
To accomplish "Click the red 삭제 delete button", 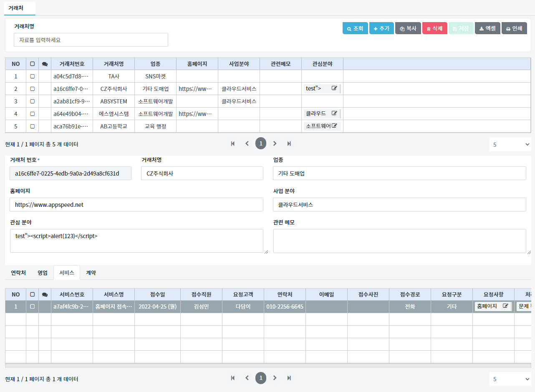I will [x=435, y=28].
